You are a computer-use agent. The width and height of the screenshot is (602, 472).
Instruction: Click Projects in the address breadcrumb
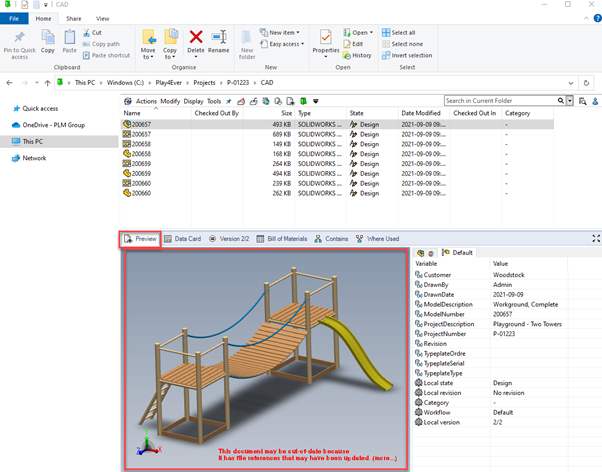click(204, 83)
